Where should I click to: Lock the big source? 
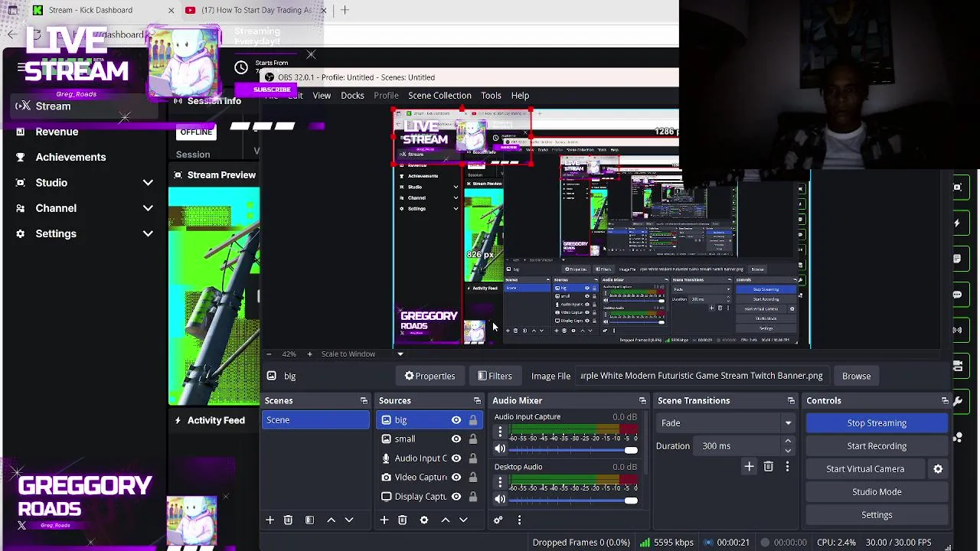[x=473, y=420]
